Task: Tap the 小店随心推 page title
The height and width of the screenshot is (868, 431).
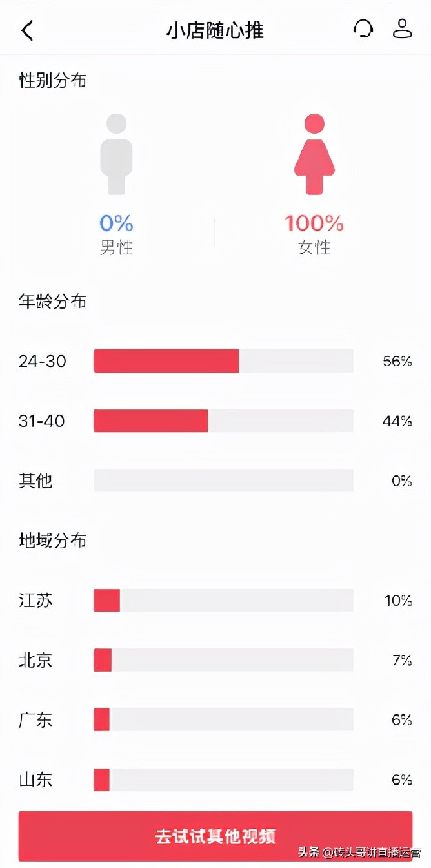Action: pos(215,30)
